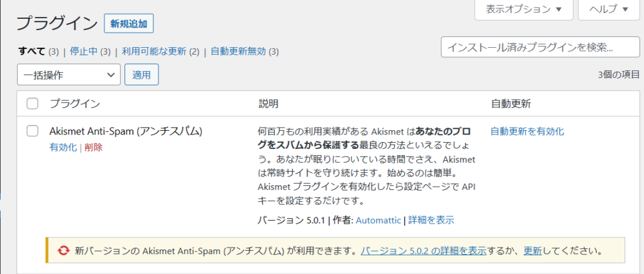Image resolution: width=644 pixels, height=274 pixels.
Task: Click the 更新 link in notice
Action: [533, 251]
